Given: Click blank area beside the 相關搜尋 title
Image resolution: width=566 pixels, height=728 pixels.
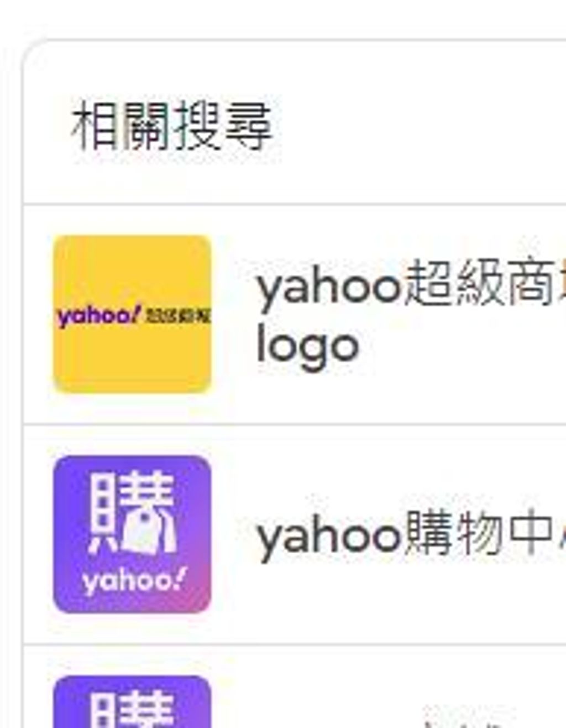Looking at the screenshot, I should pos(420,126).
